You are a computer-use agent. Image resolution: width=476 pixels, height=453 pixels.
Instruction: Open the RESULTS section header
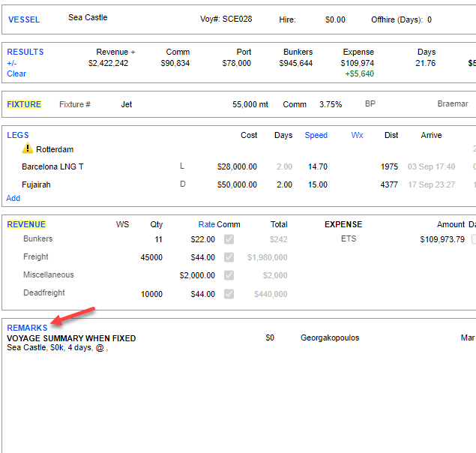tap(25, 52)
